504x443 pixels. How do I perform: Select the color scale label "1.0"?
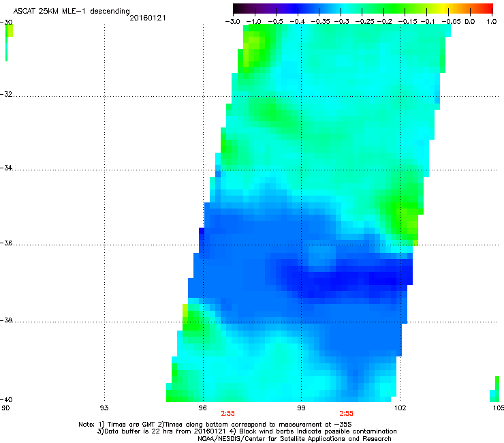(x=492, y=22)
